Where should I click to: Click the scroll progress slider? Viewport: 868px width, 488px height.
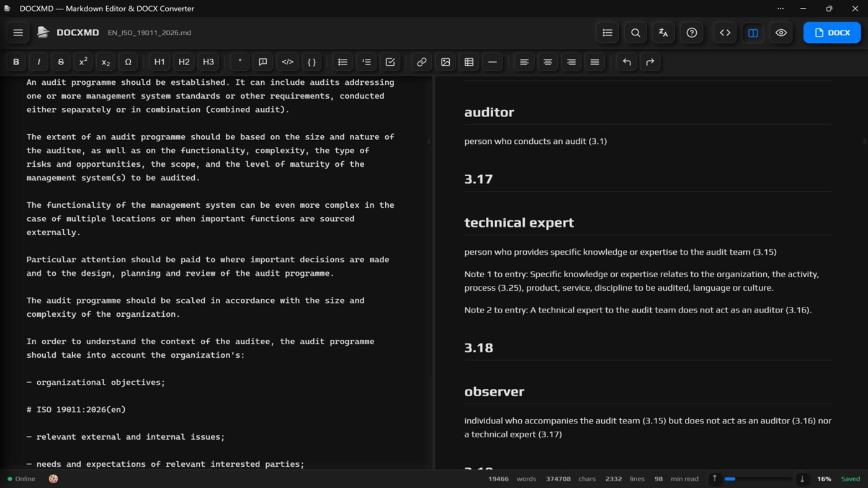[x=758, y=479]
